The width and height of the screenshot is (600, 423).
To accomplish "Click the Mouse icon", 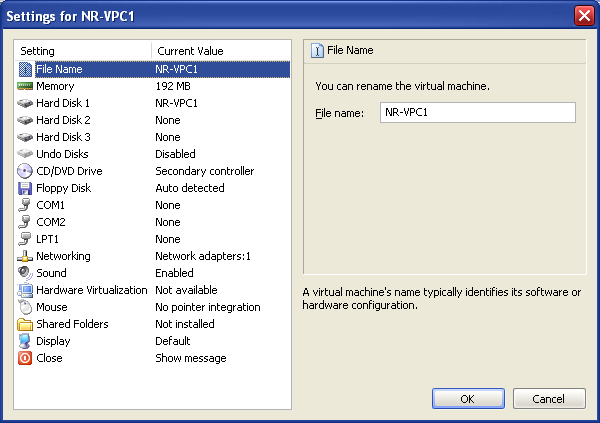I will coord(25,307).
